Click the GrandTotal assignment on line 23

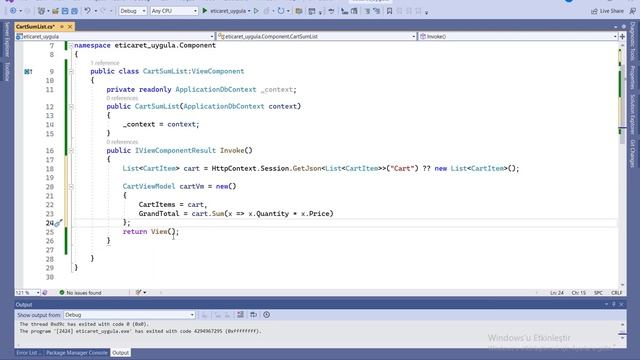(236, 213)
